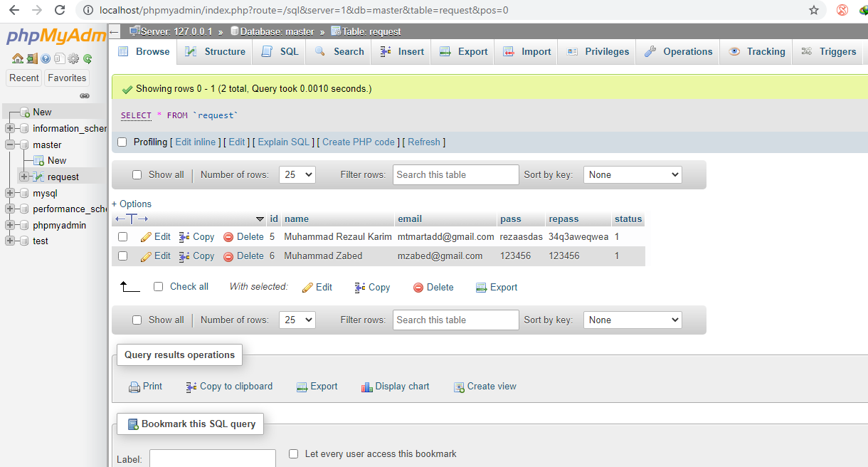Open upper Number of rows dropdown
The width and height of the screenshot is (868, 467).
click(297, 174)
